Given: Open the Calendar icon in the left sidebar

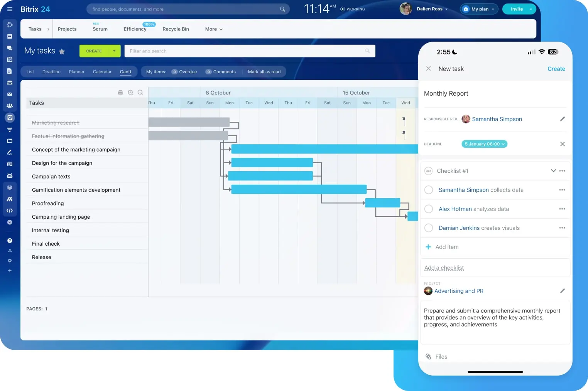Looking at the screenshot, I should [x=10, y=59].
